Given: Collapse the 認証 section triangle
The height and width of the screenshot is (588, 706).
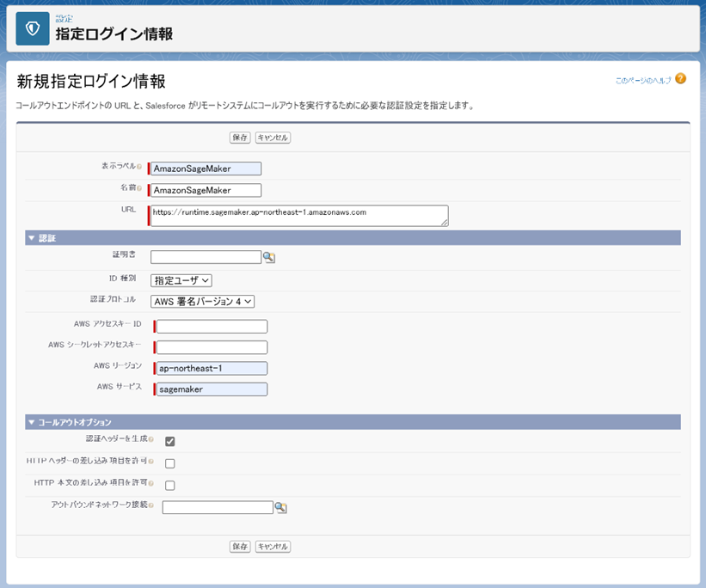Looking at the screenshot, I should tap(32, 238).
